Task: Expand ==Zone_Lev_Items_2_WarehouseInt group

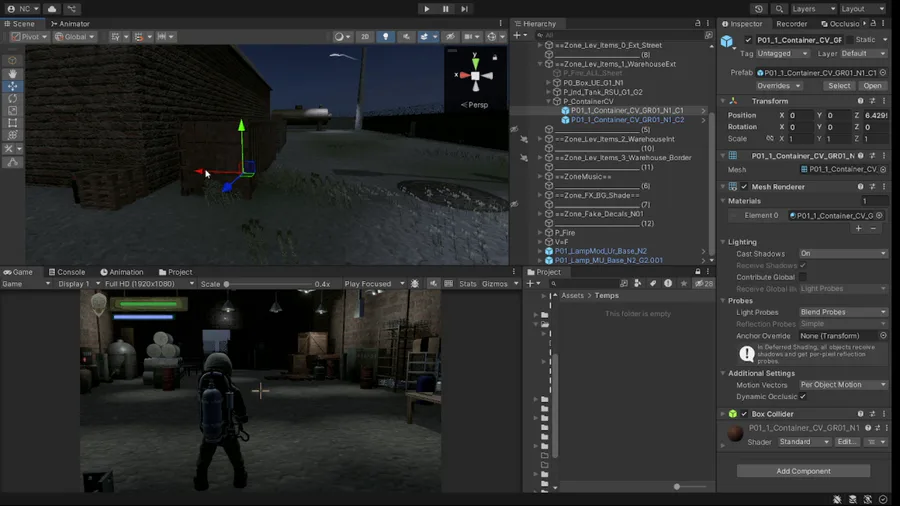Action: click(x=540, y=139)
